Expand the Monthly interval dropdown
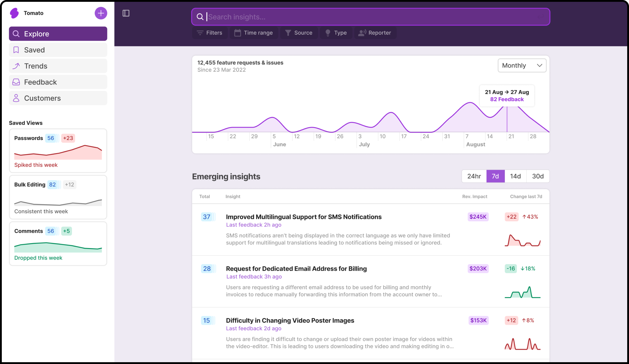 pyautogui.click(x=522, y=65)
